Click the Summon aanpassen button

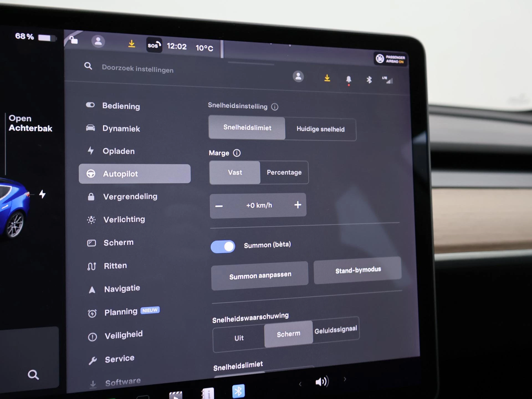pyautogui.click(x=260, y=274)
